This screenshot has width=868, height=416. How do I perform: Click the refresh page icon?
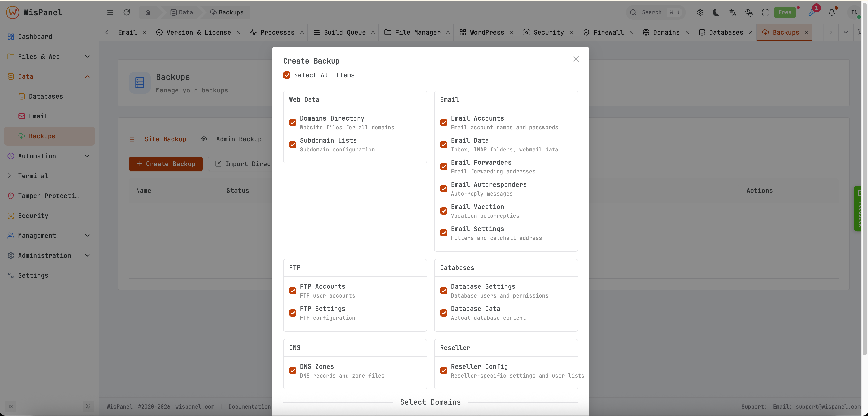click(x=126, y=12)
